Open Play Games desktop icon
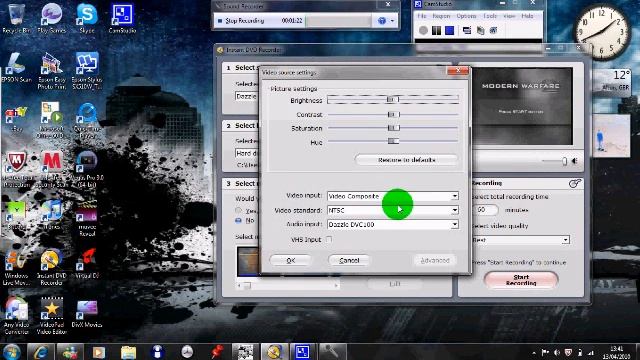Viewport: 640px width, 360px height. click(51, 18)
